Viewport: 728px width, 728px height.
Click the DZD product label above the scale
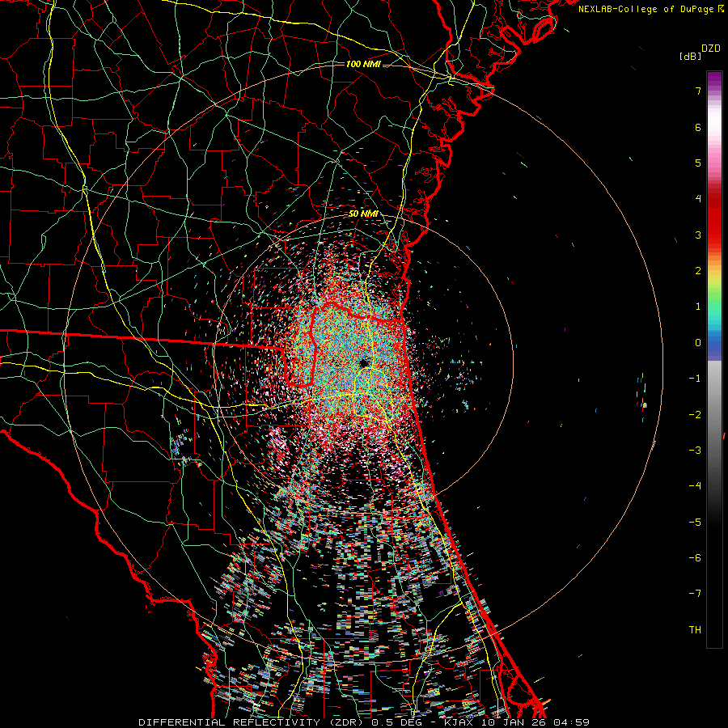pos(710,49)
